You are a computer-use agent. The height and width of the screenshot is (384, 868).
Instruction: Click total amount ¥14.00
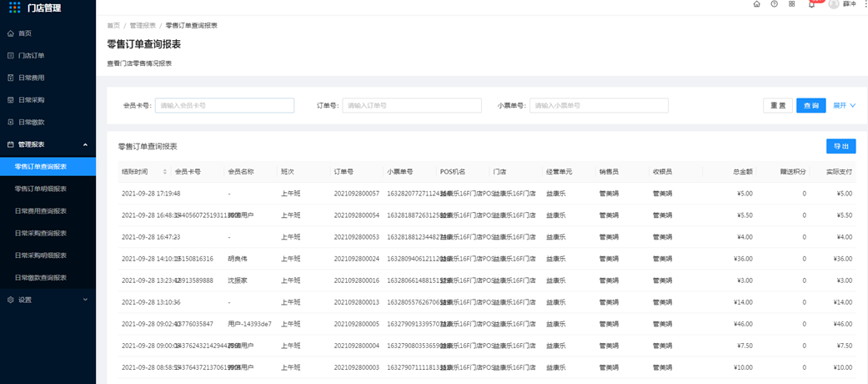click(743, 302)
